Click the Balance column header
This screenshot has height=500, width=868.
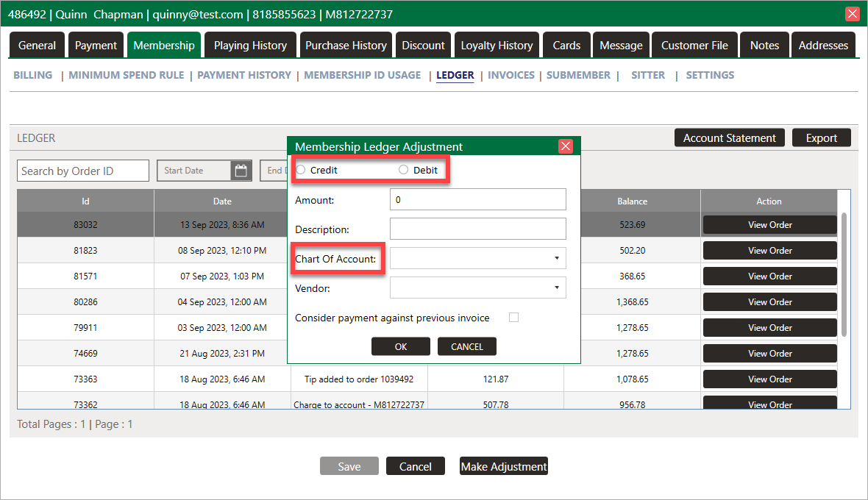[x=632, y=201]
